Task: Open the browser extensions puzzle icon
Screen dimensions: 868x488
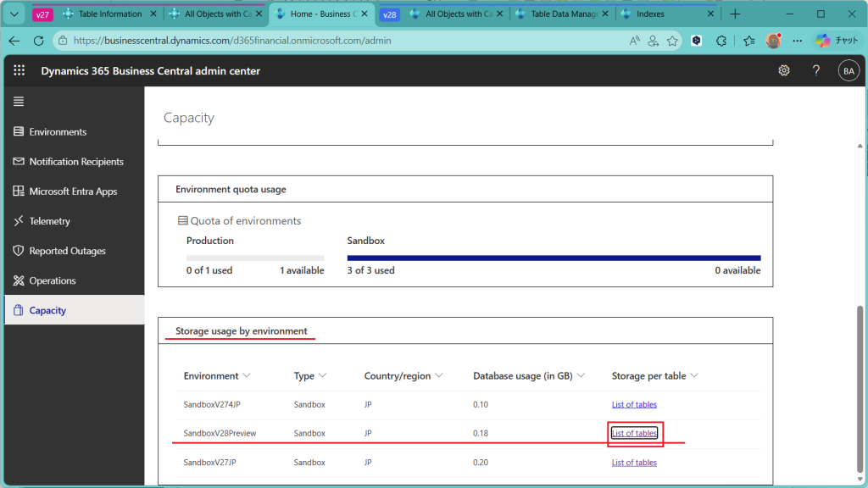Action: 721,41
